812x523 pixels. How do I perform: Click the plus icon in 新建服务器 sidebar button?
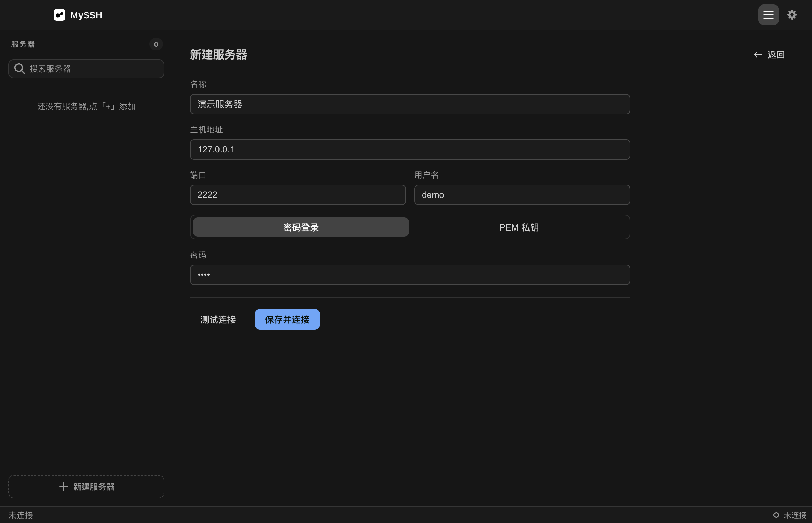(63, 487)
